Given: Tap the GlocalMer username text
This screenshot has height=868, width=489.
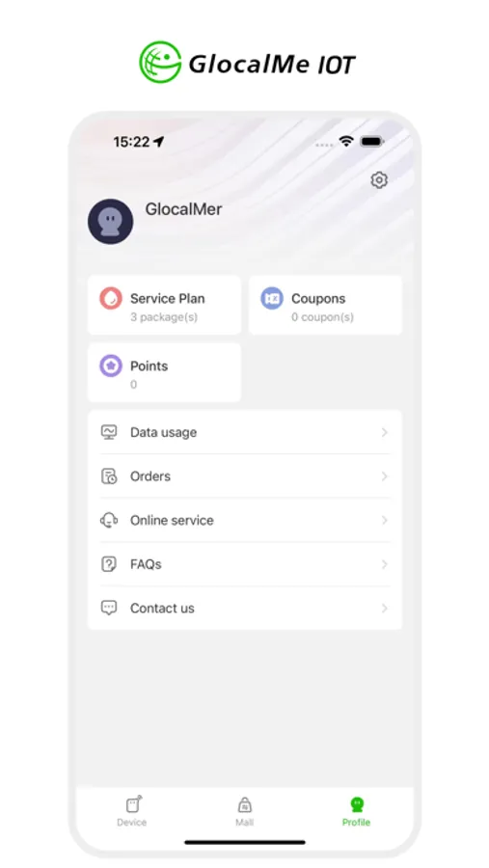Looking at the screenshot, I should [x=183, y=209].
